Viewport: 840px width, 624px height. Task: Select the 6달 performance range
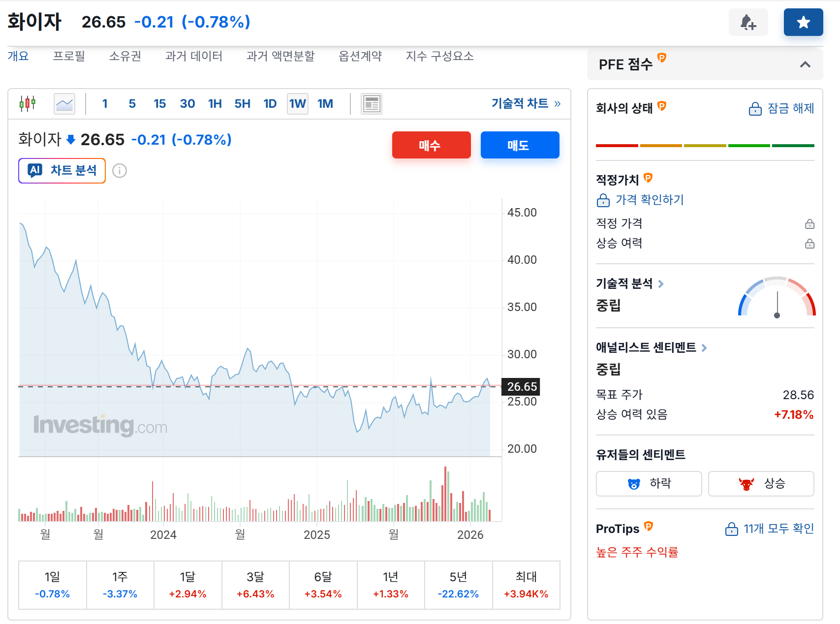click(x=323, y=585)
